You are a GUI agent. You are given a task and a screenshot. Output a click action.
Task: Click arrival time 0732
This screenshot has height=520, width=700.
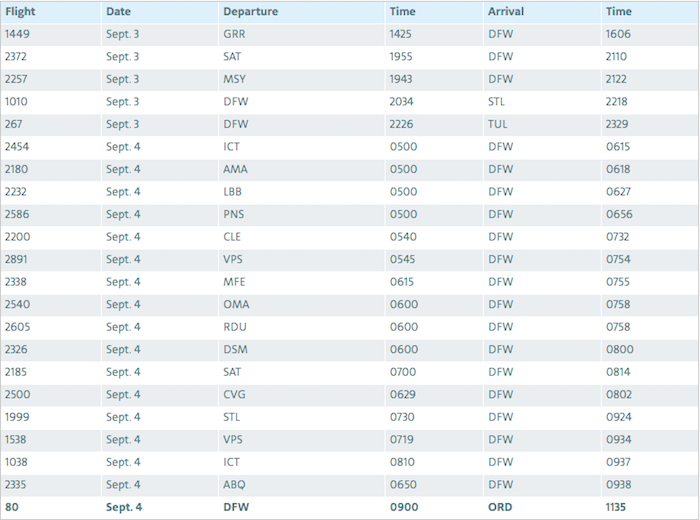(617, 237)
